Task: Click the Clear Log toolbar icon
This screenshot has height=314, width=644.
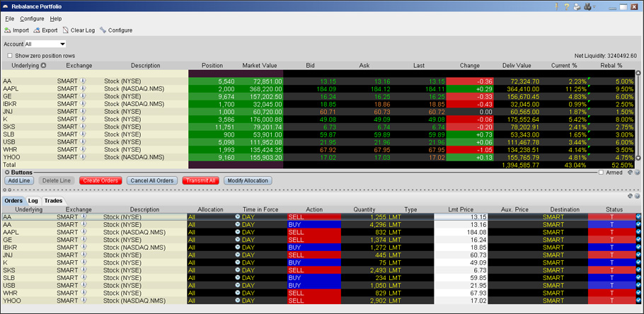Action: pyautogui.click(x=66, y=30)
